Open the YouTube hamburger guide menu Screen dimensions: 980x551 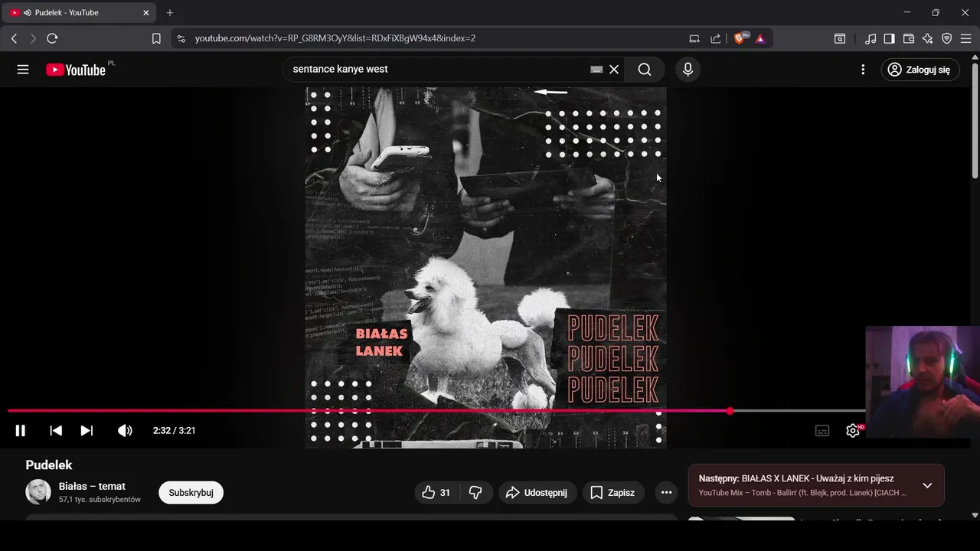click(x=23, y=70)
